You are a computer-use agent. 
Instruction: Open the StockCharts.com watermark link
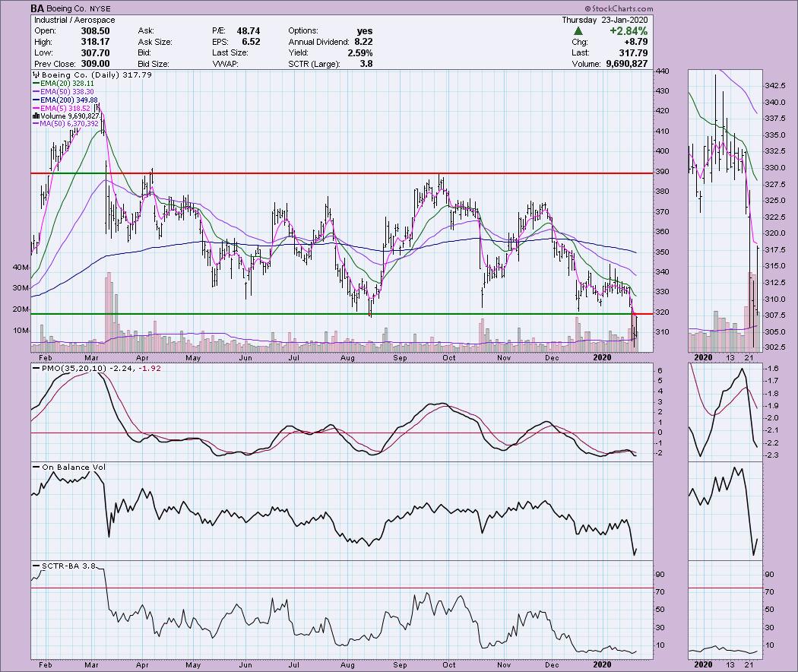click(619, 8)
